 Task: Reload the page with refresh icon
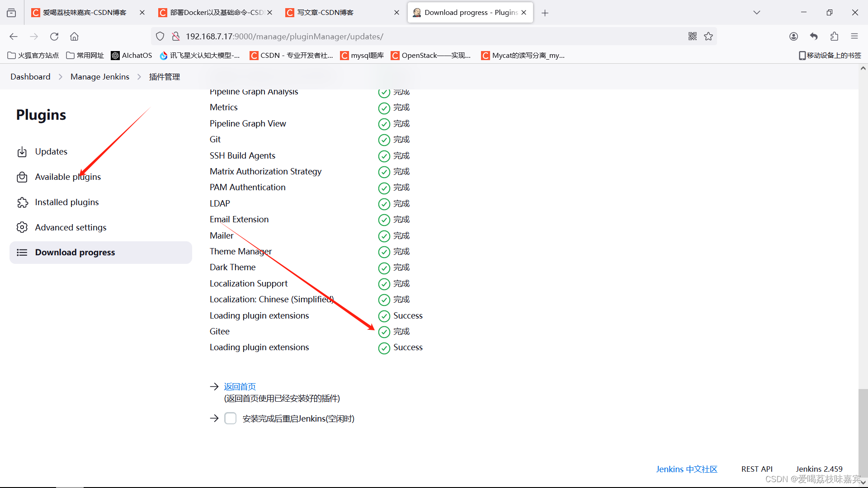tap(54, 36)
